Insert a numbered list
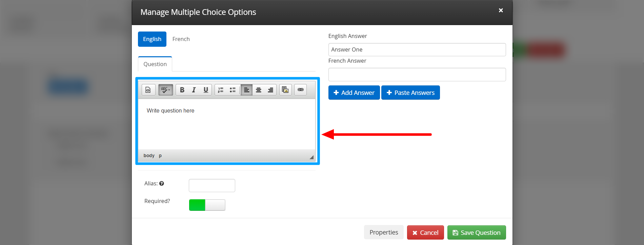 coord(221,90)
